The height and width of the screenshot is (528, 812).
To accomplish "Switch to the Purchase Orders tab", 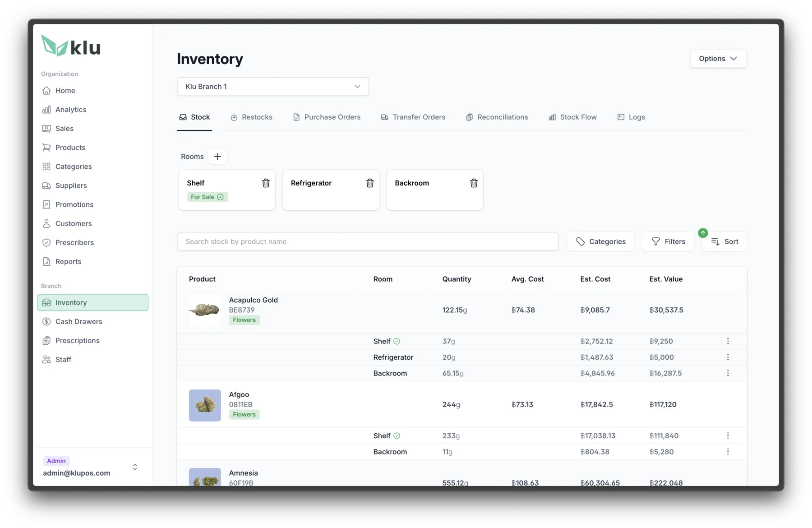I will click(327, 117).
